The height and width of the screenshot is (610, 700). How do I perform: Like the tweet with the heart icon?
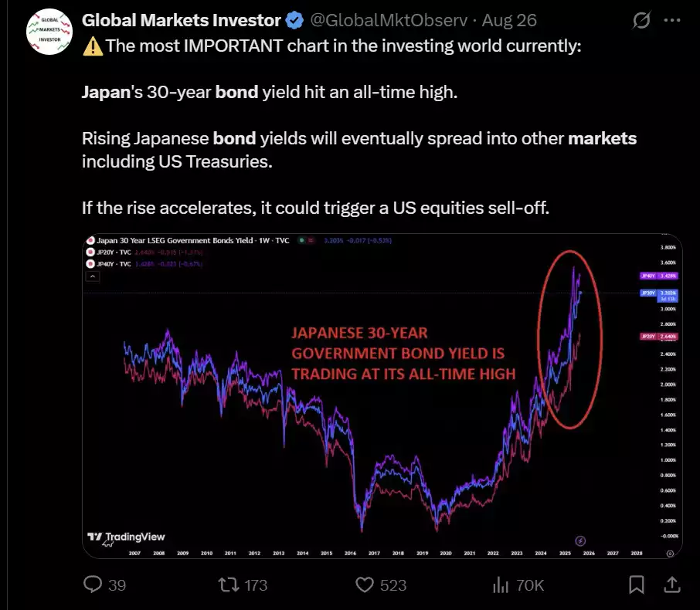coord(364,585)
